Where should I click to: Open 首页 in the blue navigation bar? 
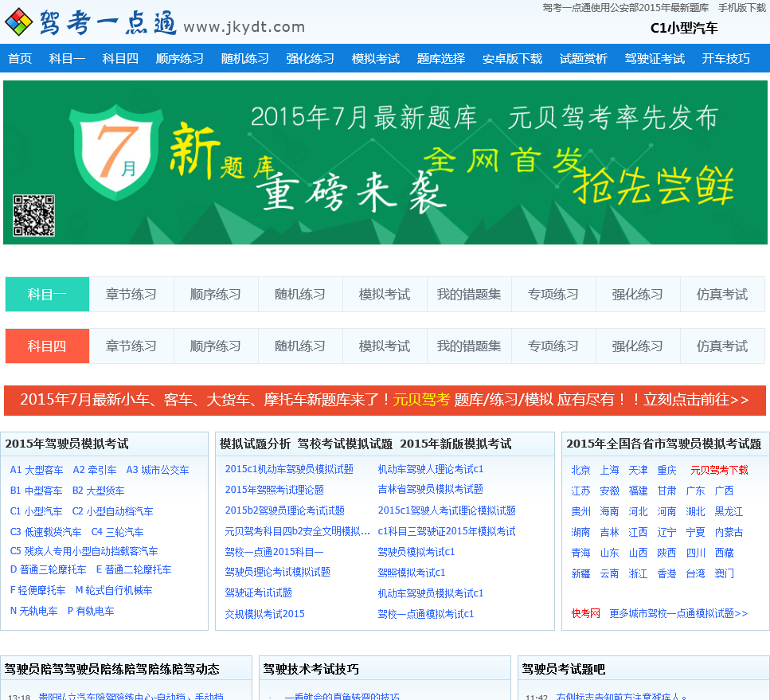tap(20, 58)
